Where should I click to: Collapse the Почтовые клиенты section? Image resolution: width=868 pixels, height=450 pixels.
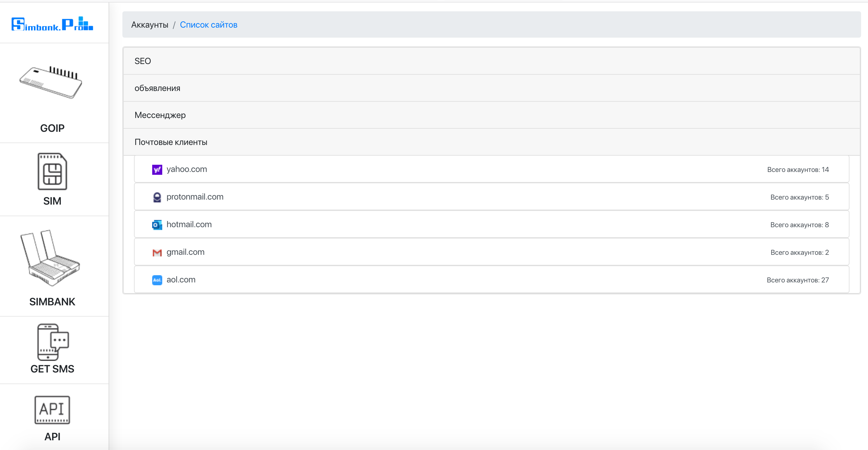171,142
